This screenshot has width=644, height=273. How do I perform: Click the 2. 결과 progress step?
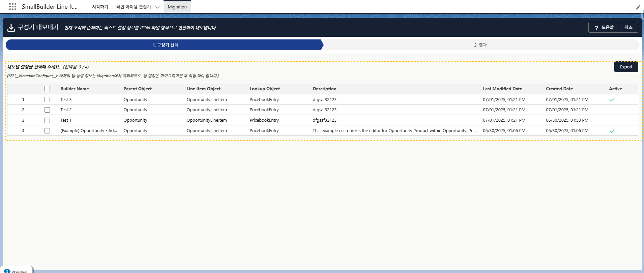(x=480, y=45)
